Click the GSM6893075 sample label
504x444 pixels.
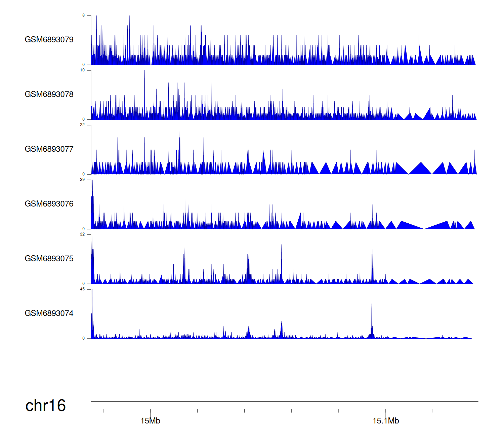click(49, 259)
